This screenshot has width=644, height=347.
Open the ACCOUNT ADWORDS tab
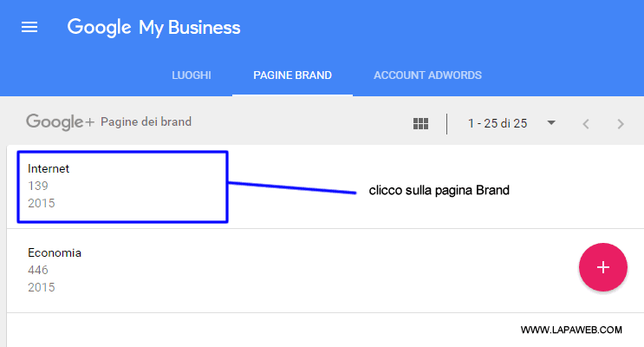pos(427,75)
